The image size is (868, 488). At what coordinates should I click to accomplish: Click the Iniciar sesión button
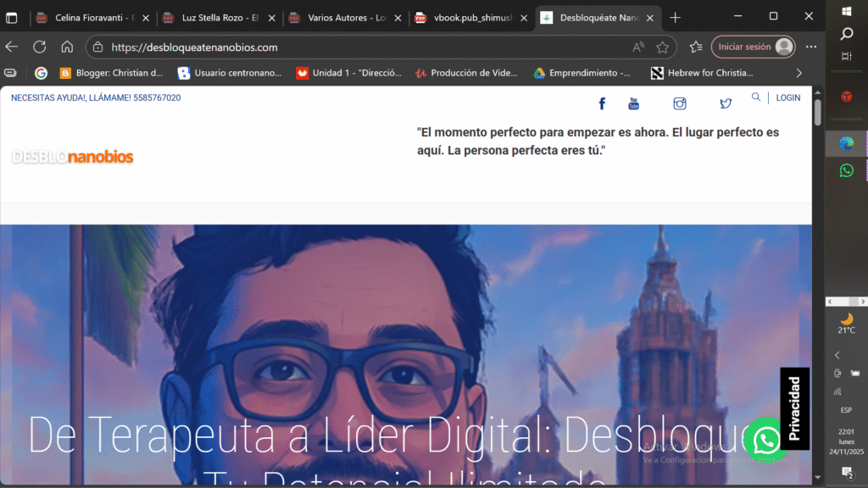[753, 47]
